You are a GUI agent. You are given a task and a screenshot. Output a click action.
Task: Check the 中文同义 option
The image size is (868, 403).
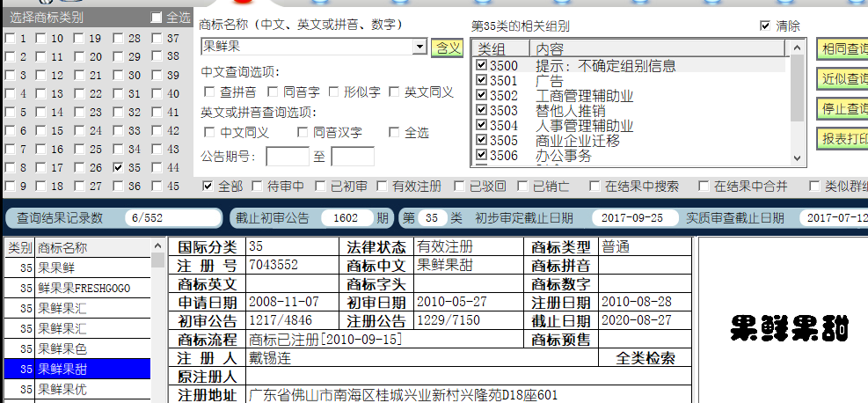tap(209, 132)
